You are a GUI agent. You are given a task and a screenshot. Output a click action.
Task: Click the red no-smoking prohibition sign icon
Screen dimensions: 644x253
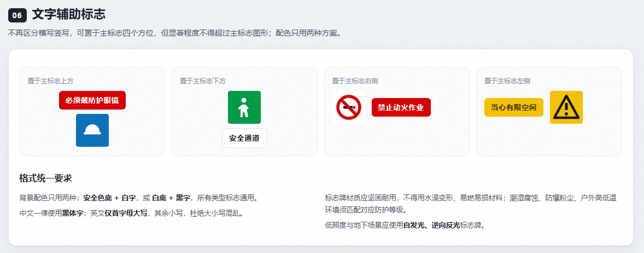point(349,107)
